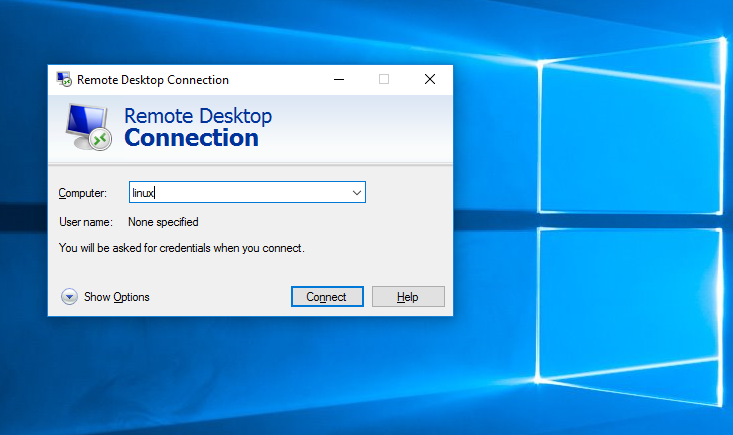Minimize the Remote Desktop Connection window
Image resolution: width=733 pixels, height=435 pixels.
339,79
